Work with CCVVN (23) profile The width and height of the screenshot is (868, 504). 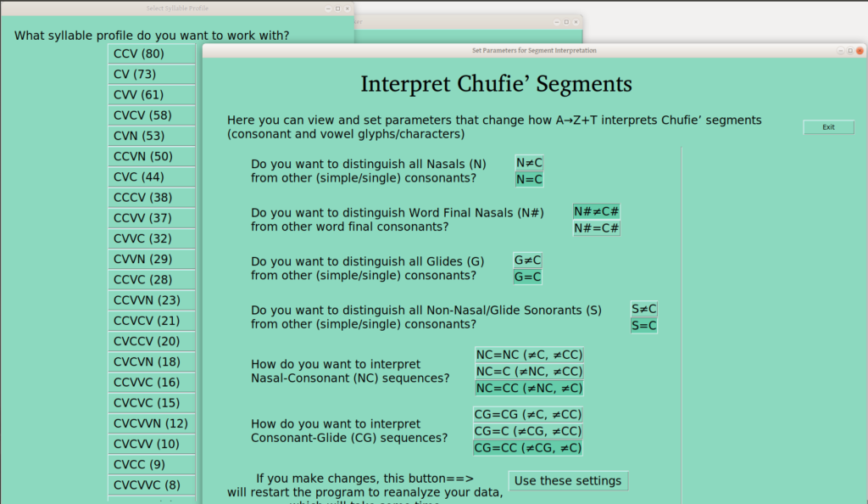click(151, 300)
